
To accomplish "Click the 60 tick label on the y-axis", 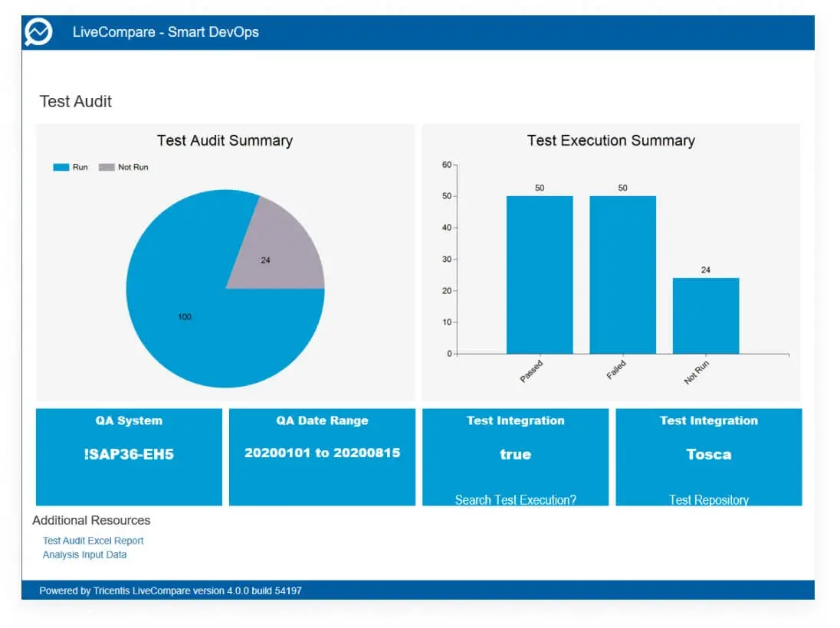I will pyautogui.click(x=447, y=165).
